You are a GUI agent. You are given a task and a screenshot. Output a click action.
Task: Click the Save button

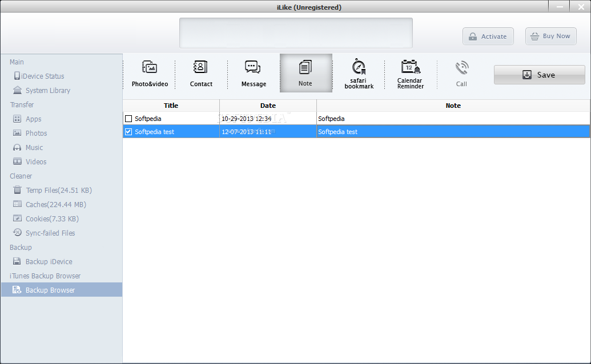[539, 75]
